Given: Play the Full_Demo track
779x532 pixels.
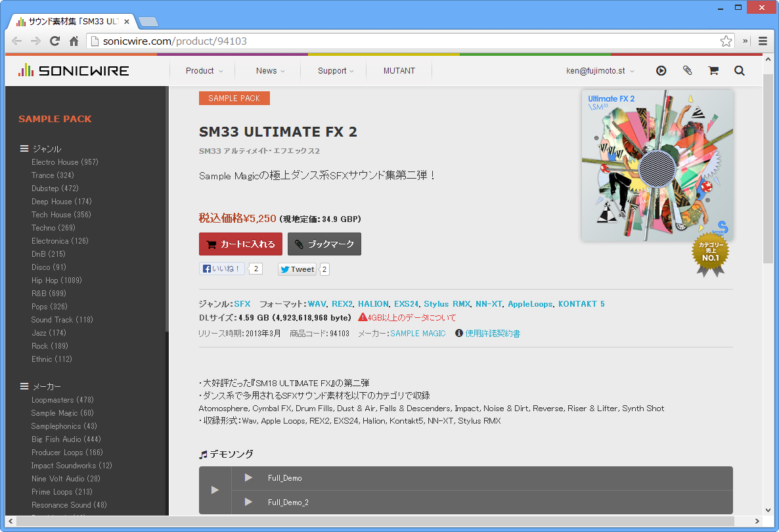Looking at the screenshot, I should 248,478.
